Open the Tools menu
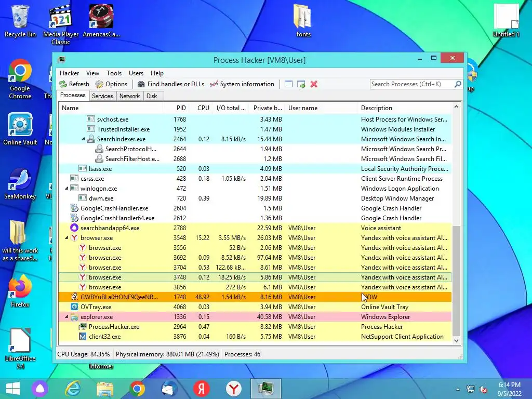The image size is (532, 399). tap(114, 73)
